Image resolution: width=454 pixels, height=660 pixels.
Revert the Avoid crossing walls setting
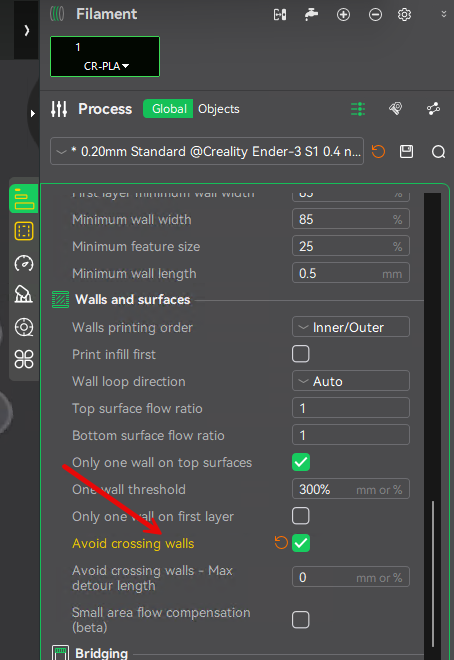(281, 543)
